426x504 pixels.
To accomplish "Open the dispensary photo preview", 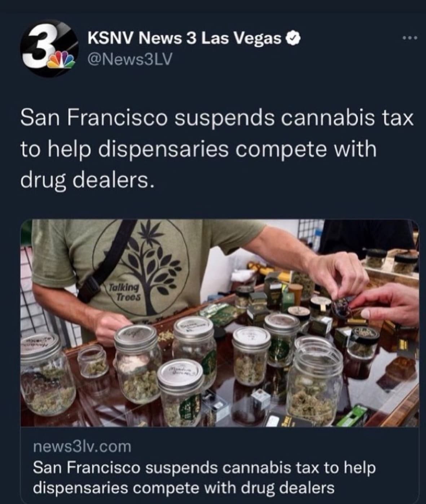I will point(220,323).
